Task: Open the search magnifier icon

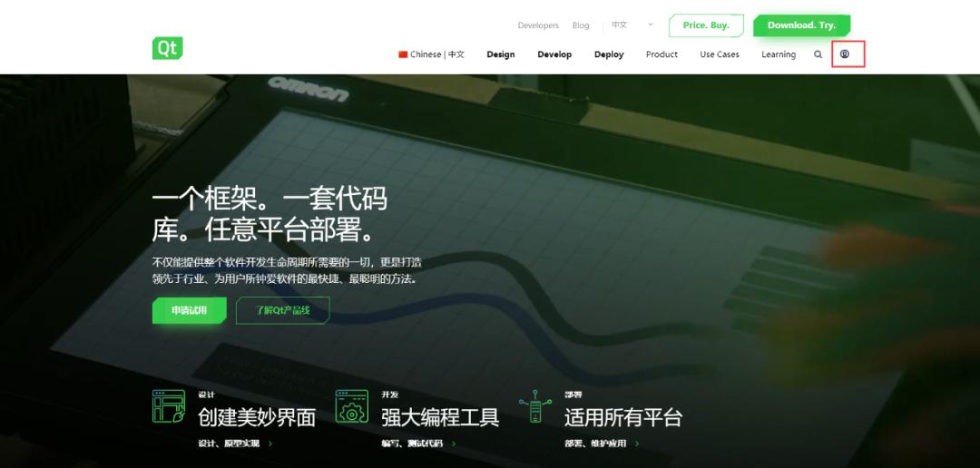Action: [x=818, y=54]
